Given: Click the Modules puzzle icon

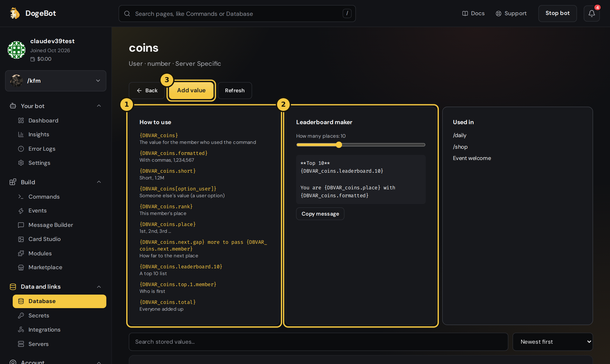Looking at the screenshot, I should [21, 253].
